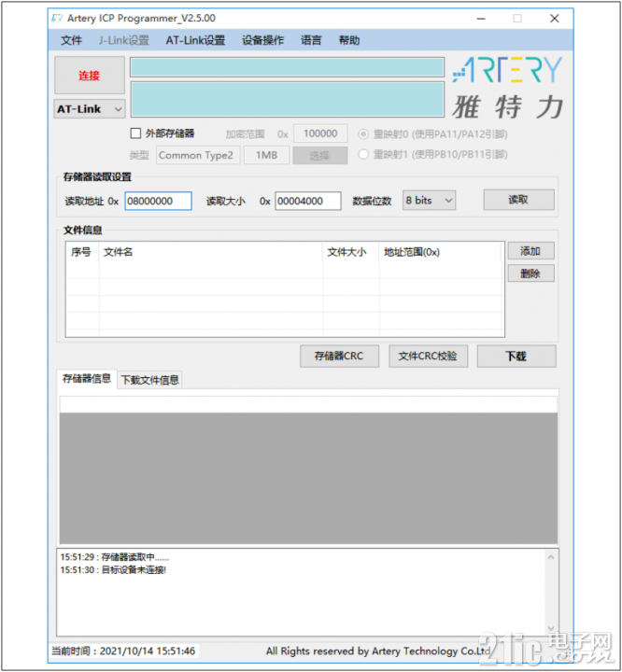
Task: Click the 加密范围 100000 field
Action: click(320, 133)
